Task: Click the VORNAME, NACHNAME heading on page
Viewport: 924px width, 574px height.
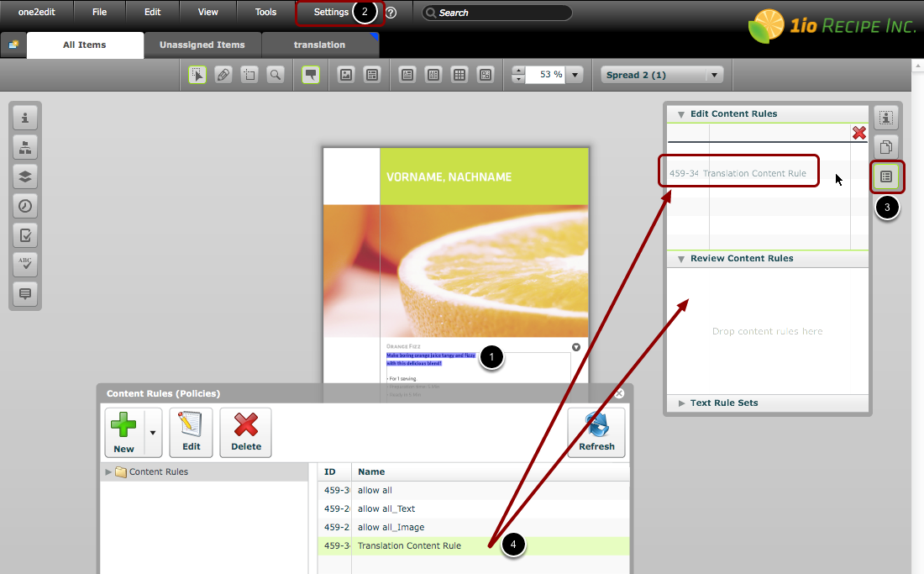Action: [x=449, y=176]
